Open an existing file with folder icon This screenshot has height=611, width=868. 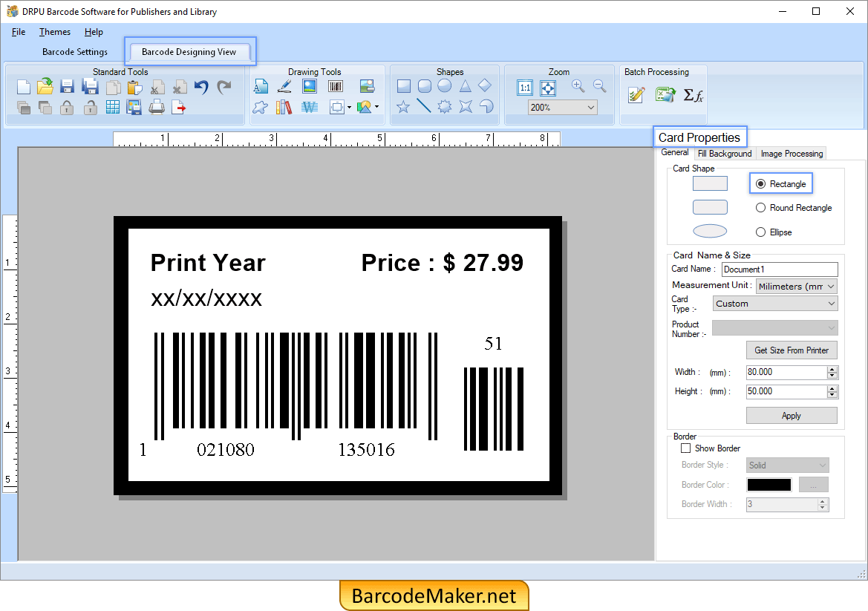coord(45,86)
